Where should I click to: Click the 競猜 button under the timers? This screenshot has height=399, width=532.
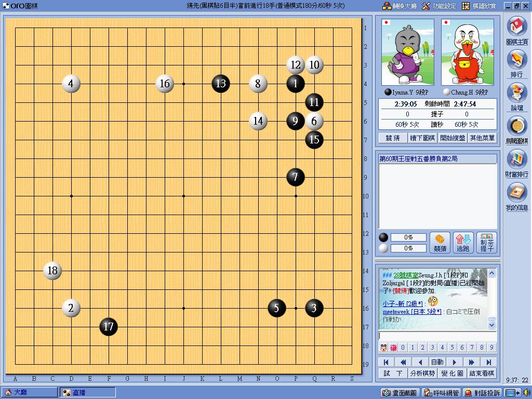(393, 138)
